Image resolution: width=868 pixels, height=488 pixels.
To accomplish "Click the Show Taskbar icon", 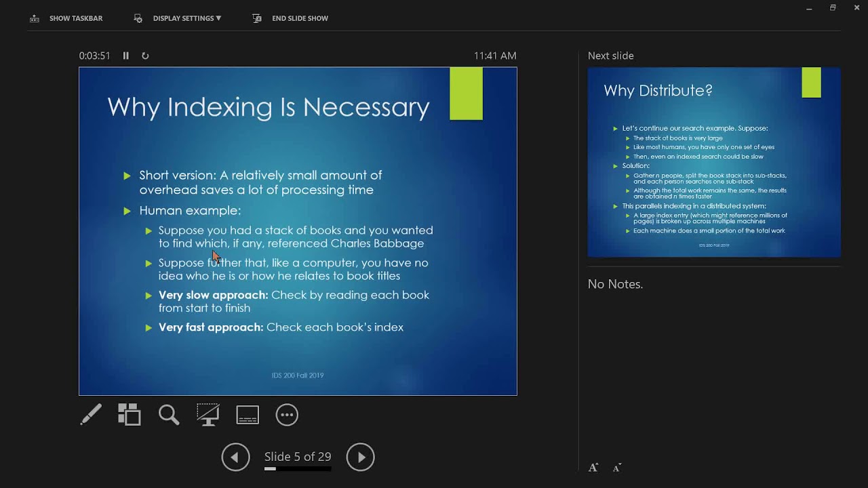I will click(35, 18).
